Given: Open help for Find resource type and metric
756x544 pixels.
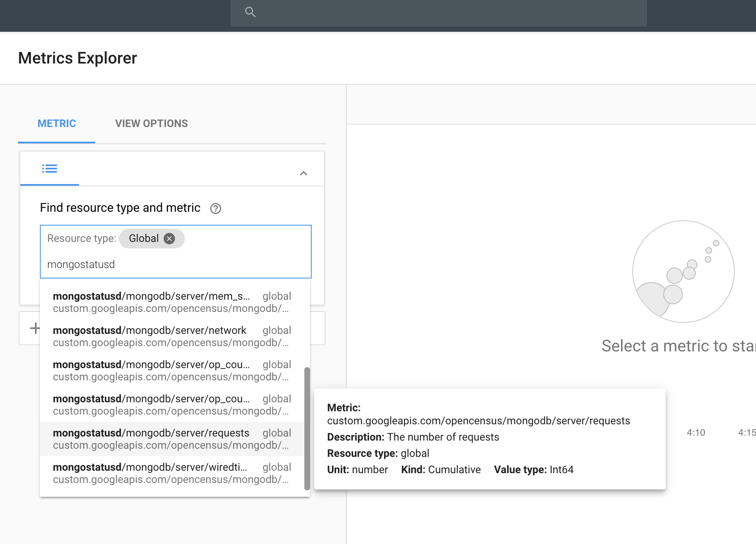Looking at the screenshot, I should click(215, 208).
